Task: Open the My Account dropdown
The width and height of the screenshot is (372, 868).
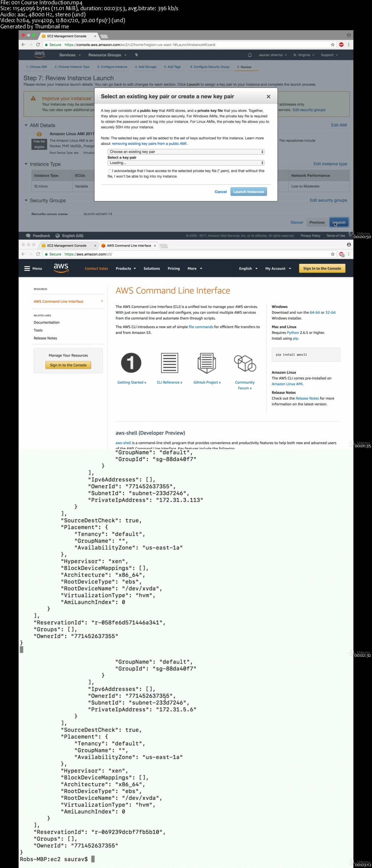Action: click(278, 268)
